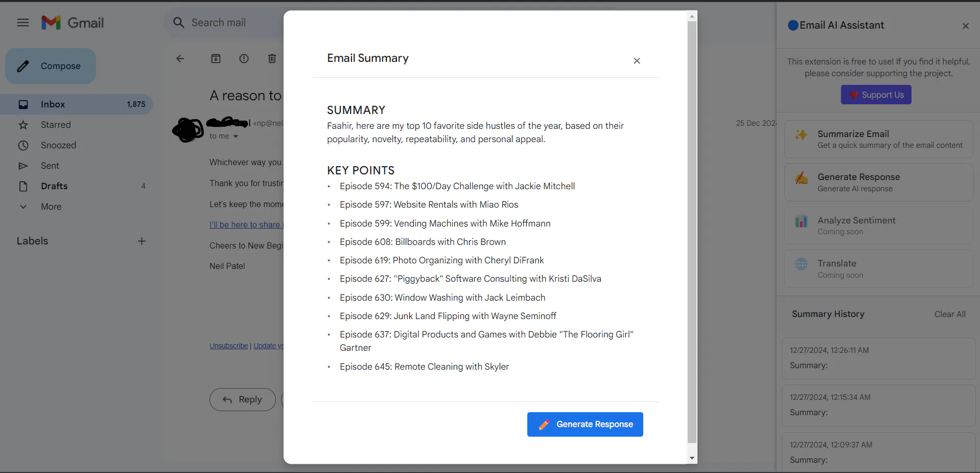Click the Analyze Sentiment chart icon

(801, 221)
